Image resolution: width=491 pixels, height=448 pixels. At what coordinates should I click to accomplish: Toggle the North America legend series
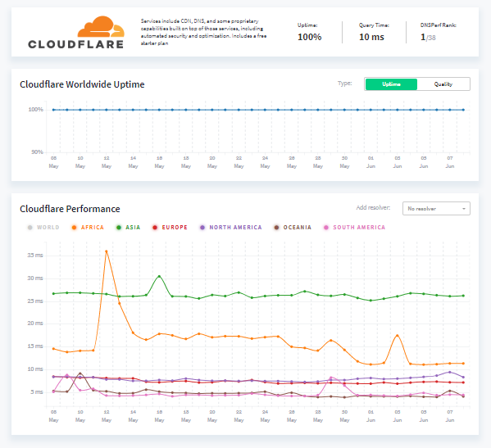coord(231,228)
